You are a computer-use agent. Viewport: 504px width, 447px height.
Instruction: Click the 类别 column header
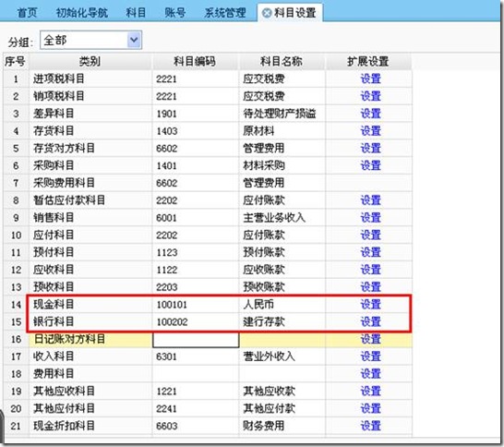(90, 61)
